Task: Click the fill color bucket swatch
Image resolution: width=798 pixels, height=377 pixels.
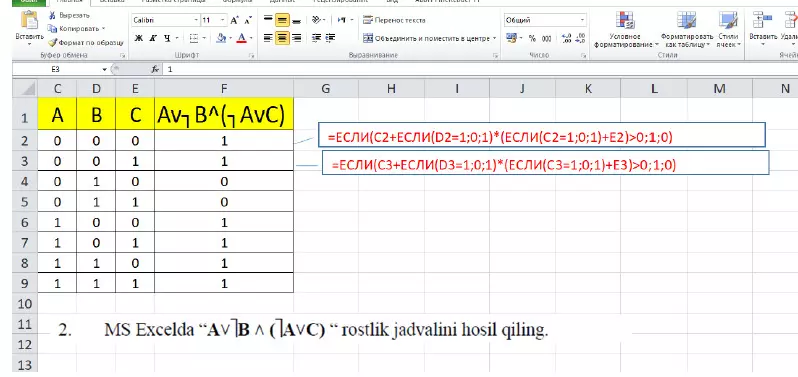Action: [x=220, y=38]
